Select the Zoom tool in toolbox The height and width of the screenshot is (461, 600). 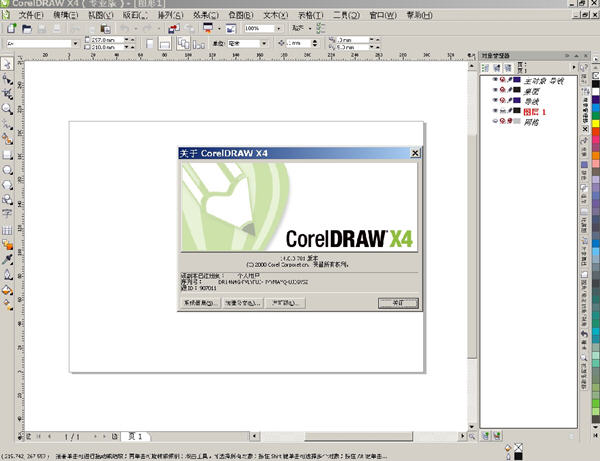[x=7, y=108]
